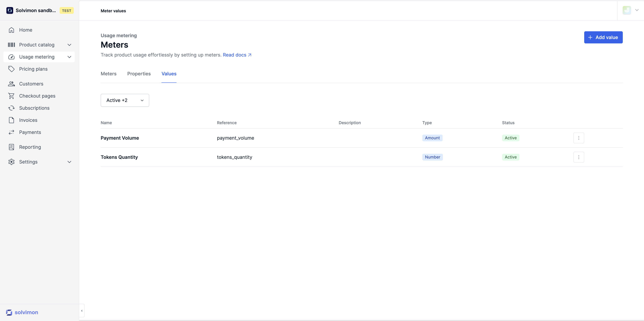
Task: Expand the Product catalog section
Action: pos(69,45)
